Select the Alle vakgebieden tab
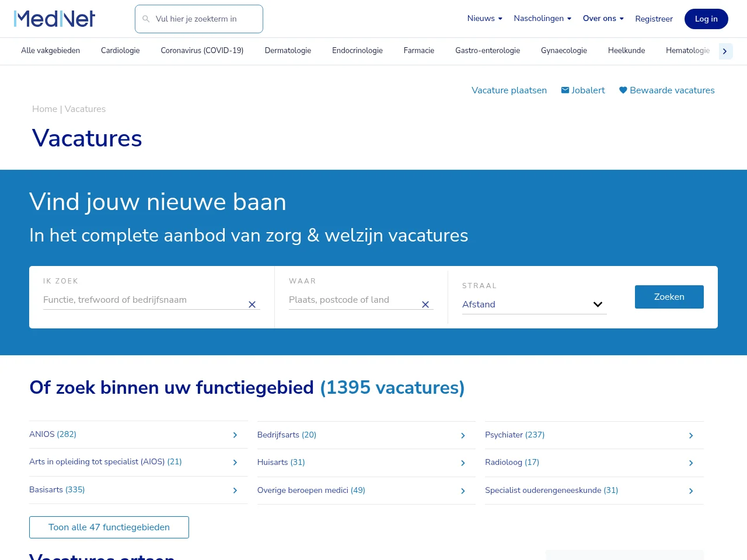Screen dimensions: 747x560 click(50, 51)
